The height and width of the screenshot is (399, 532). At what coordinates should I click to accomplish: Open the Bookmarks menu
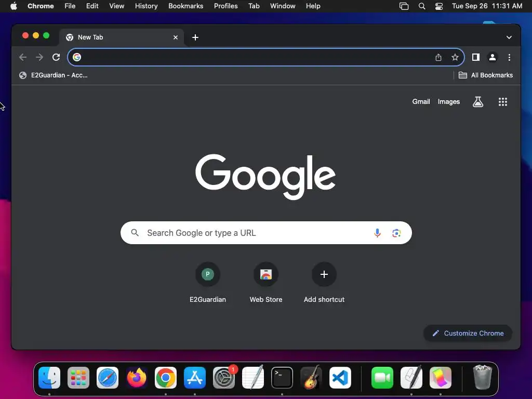coord(186,6)
